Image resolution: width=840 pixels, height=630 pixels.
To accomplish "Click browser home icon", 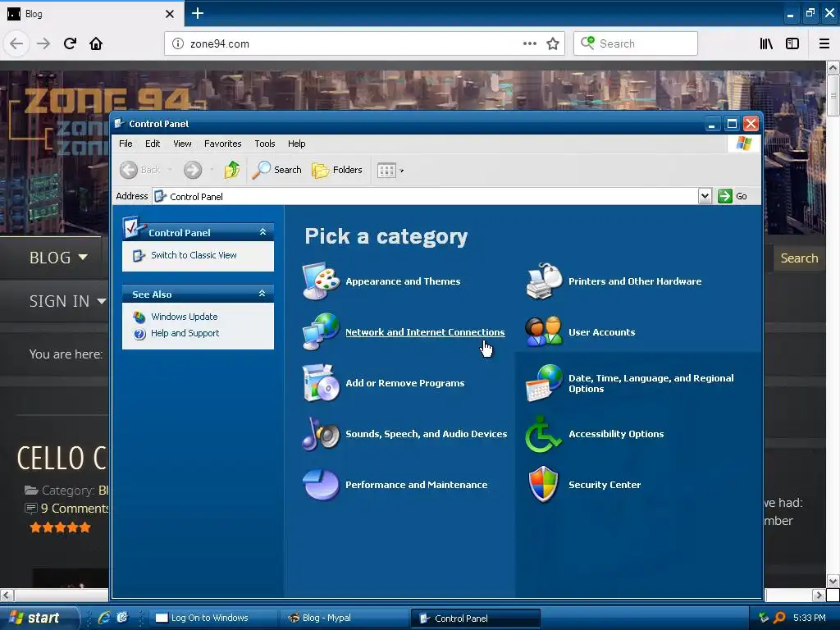I will point(96,43).
